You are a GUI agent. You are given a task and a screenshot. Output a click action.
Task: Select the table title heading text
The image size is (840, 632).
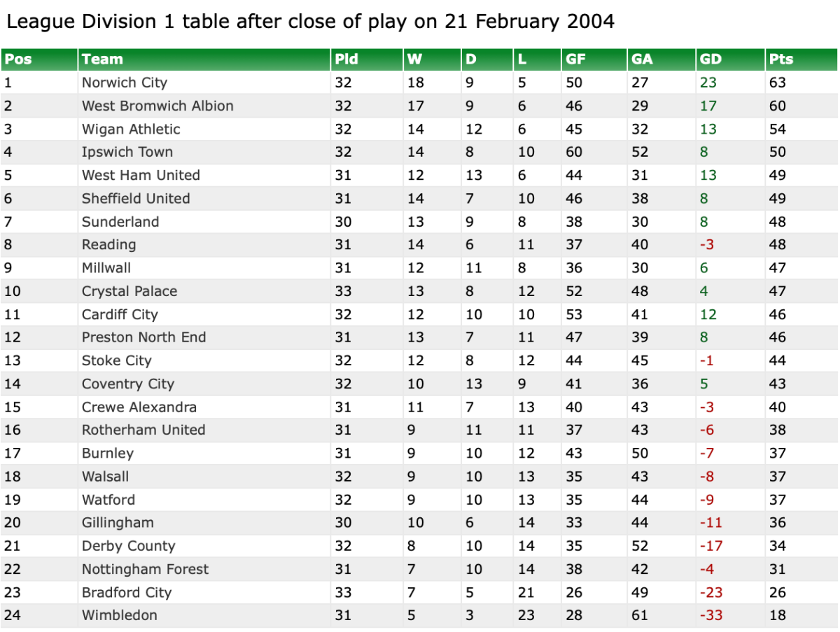click(x=311, y=22)
